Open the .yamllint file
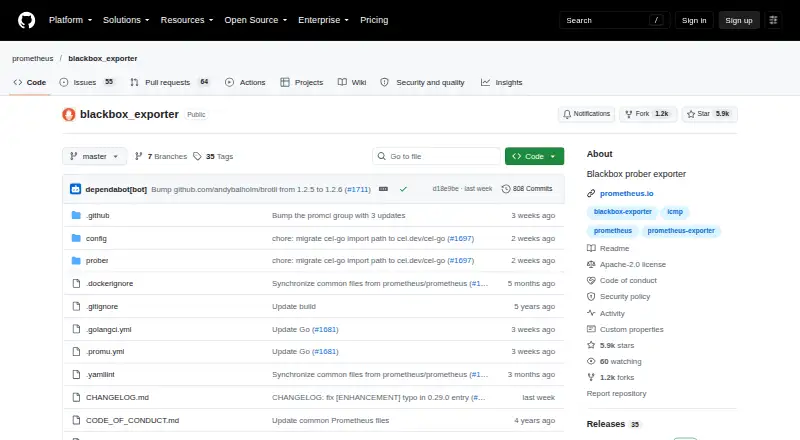The height and width of the screenshot is (440, 800). click(100, 374)
